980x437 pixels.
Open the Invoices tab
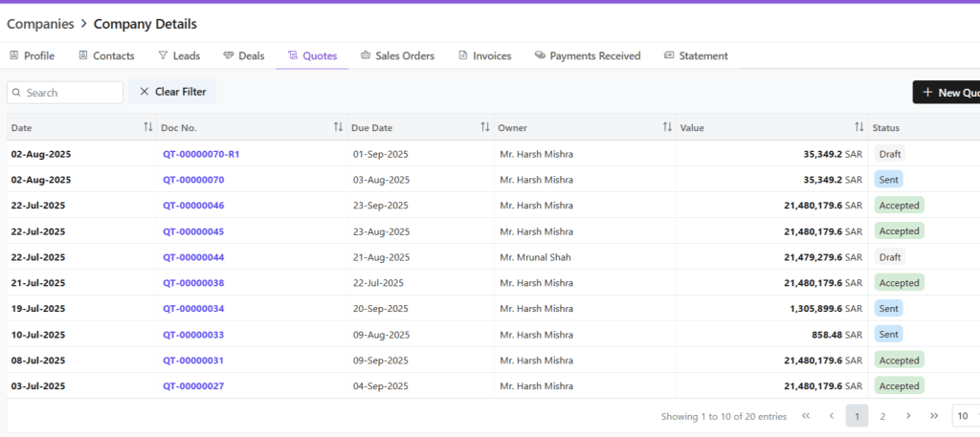tap(484, 56)
